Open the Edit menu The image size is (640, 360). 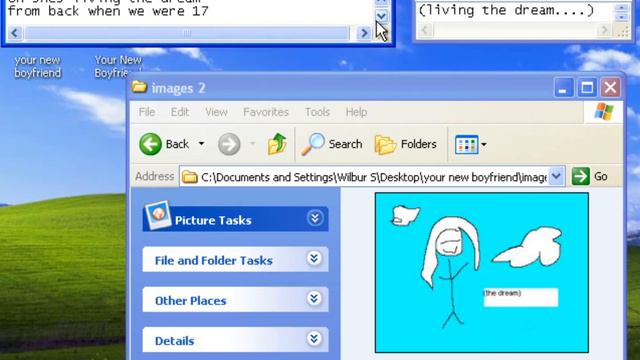click(x=180, y=112)
